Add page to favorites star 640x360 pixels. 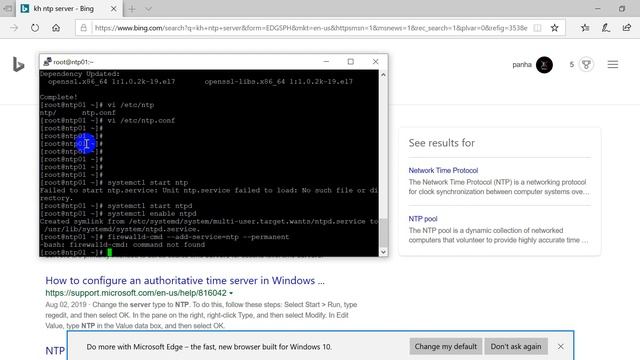click(x=554, y=28)
